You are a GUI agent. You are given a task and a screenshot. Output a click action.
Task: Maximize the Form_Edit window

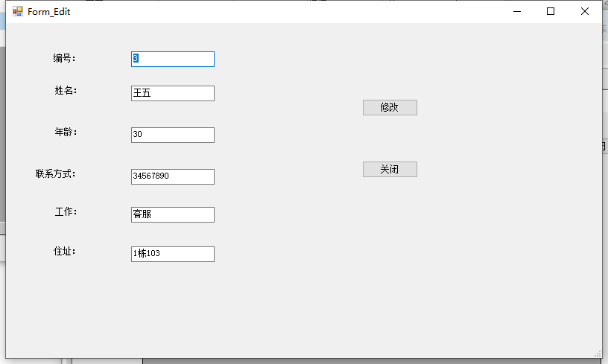click(551, 11)
